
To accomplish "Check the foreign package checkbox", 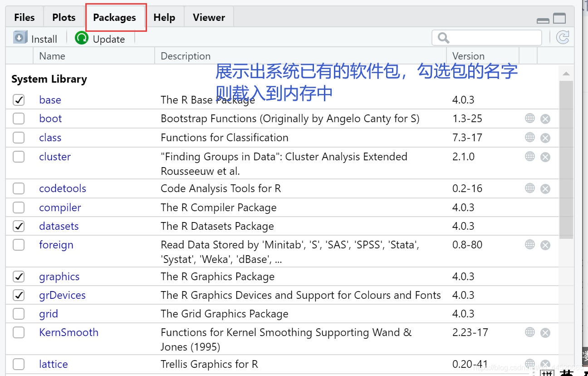I will pyautogui.click(x=19, y=245).
